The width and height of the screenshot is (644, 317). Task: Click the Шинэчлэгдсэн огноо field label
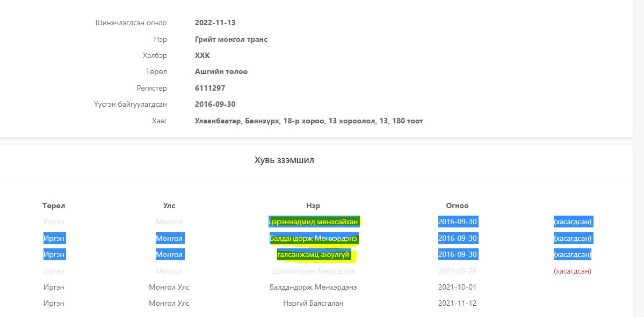131,23
